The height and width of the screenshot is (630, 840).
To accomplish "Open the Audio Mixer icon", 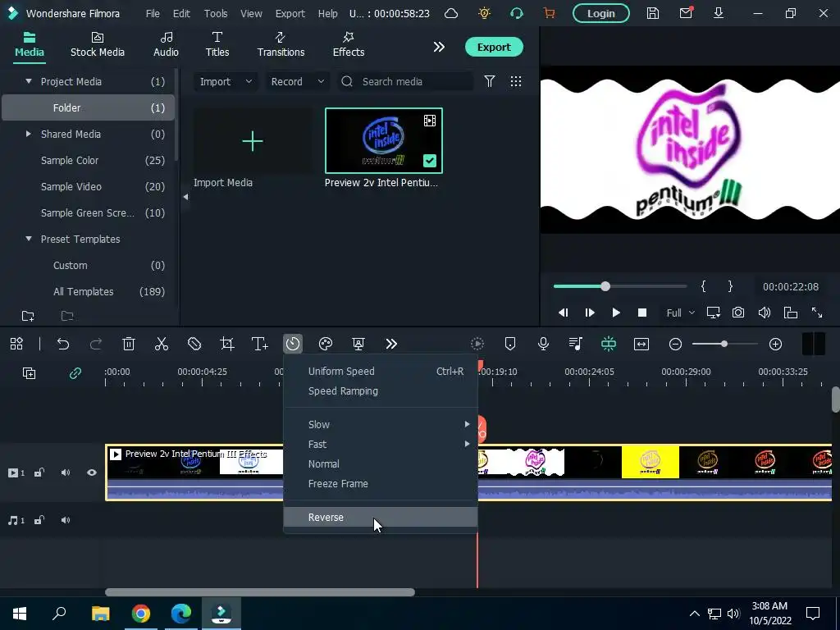I will pyautogui.click(x=576, y=344).
